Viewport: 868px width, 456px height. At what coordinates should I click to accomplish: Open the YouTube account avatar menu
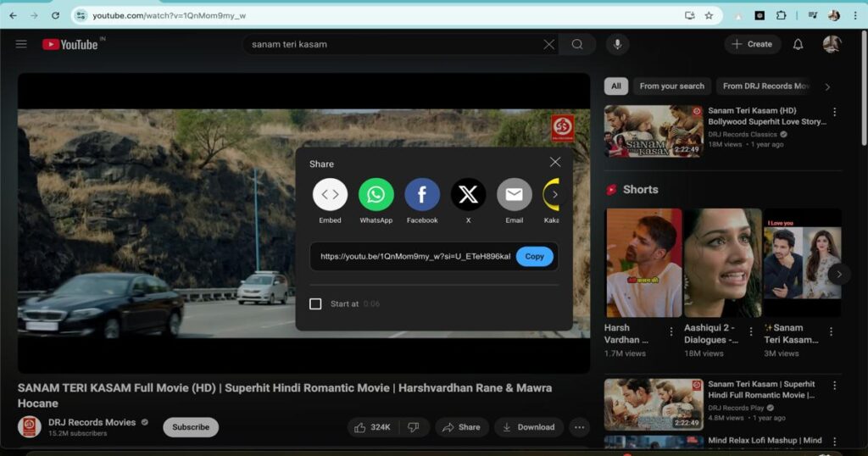(x=832, y=44)
